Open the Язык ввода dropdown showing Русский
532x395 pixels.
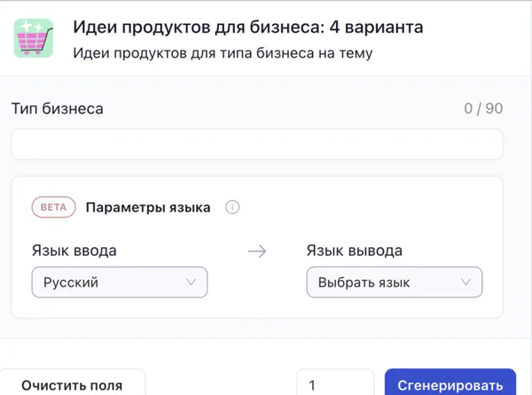[x=120, y=283]
